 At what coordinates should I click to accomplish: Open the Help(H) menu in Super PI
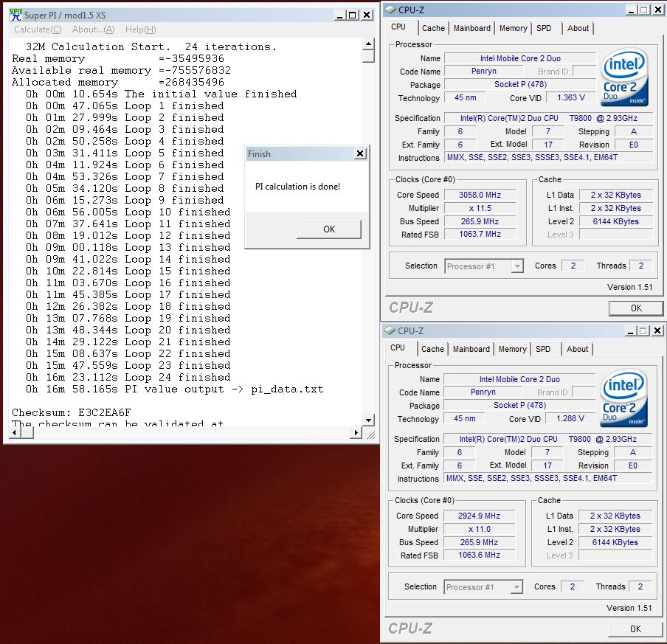pos(140,30)
